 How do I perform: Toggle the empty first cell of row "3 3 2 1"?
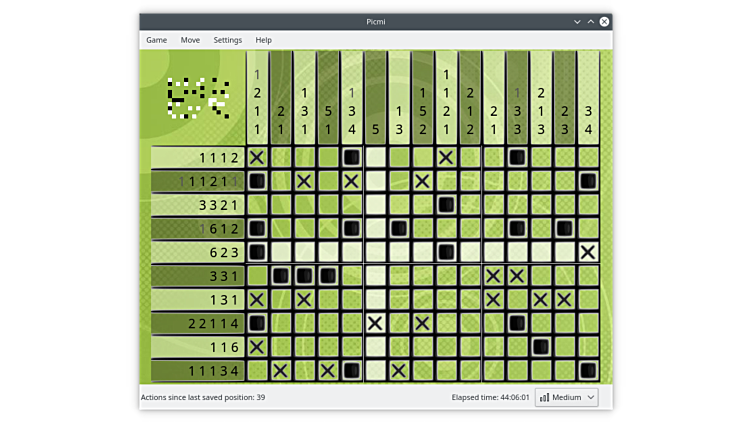(257, 204)
